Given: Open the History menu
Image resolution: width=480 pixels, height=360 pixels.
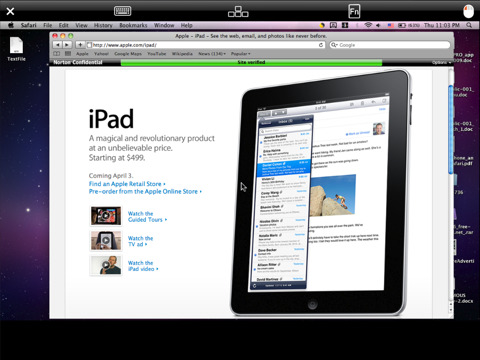Looking at the screenshot, I should (x=103, y=25).
